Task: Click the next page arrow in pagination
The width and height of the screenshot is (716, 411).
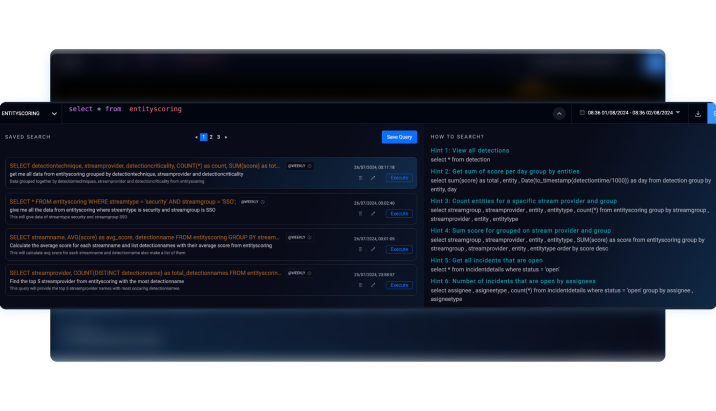Action: 227,137
